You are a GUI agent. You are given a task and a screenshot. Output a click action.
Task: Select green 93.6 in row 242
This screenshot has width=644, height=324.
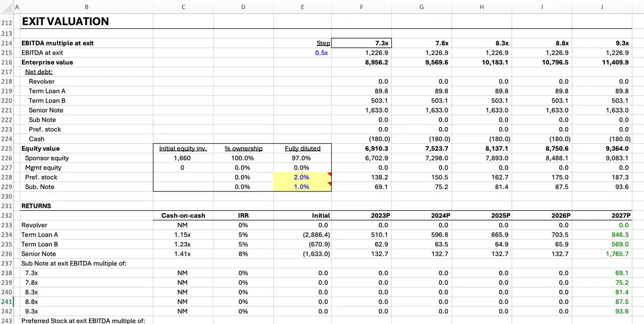(622, 312)
